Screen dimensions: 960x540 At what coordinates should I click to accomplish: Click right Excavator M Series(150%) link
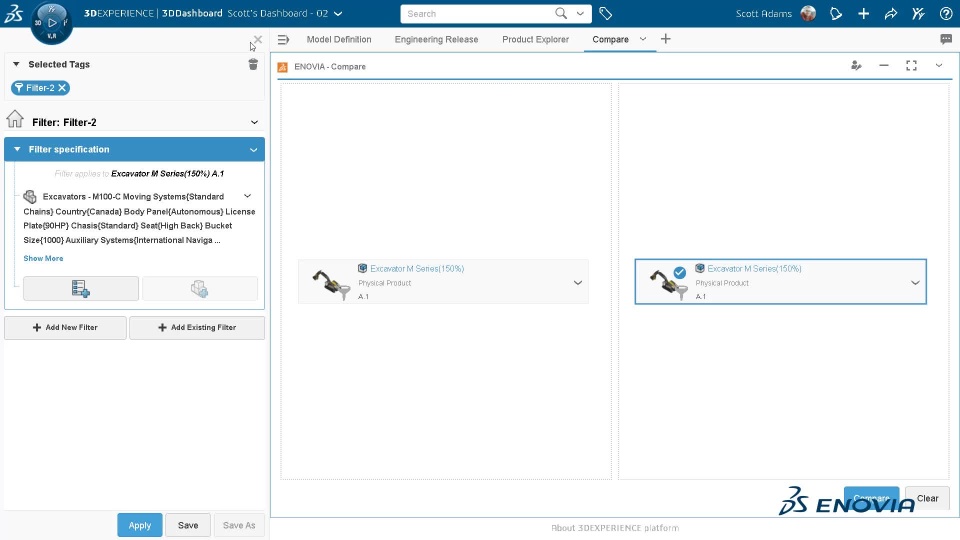coord(754,269)
